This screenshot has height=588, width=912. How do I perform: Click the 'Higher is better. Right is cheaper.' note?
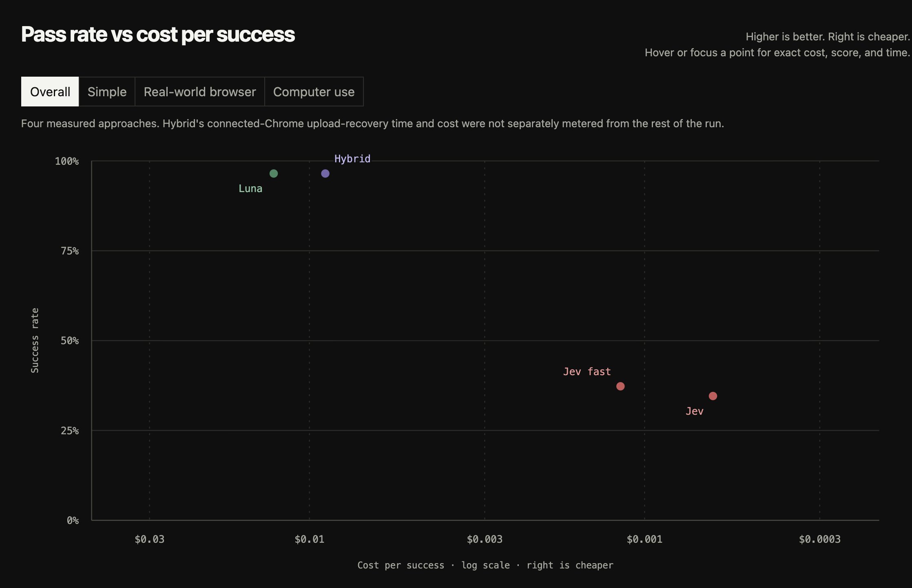828,37
